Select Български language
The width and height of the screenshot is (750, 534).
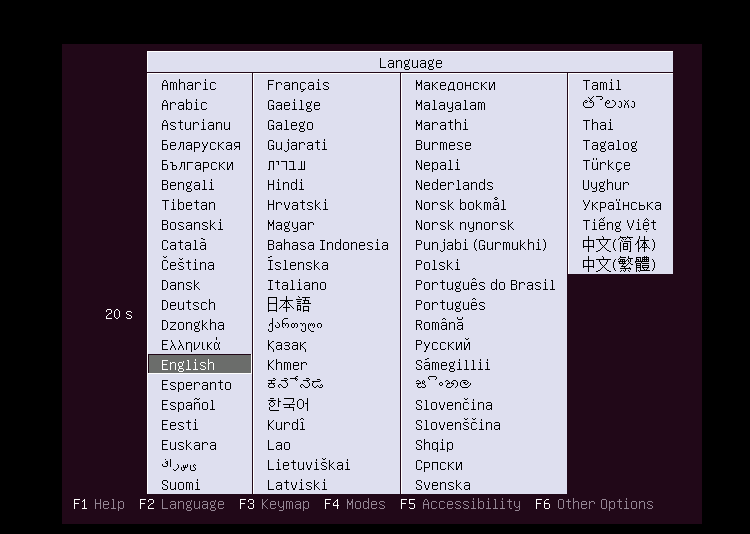(x=197, y=165)
